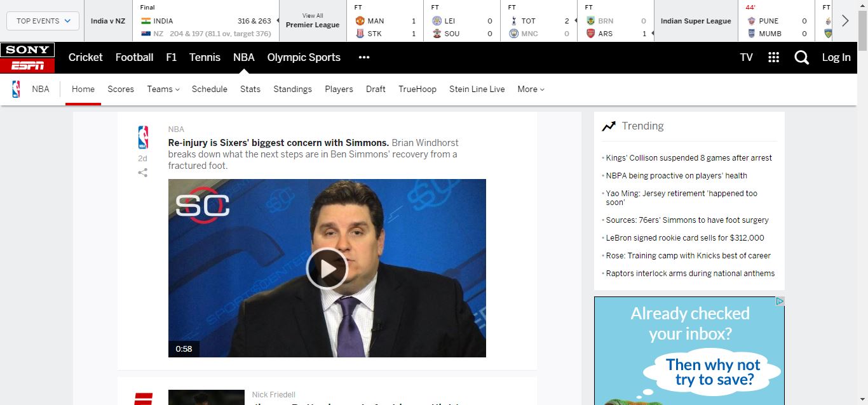Open the Stein Line Live tab
The image size is (868, 405).
pos(477,90)
